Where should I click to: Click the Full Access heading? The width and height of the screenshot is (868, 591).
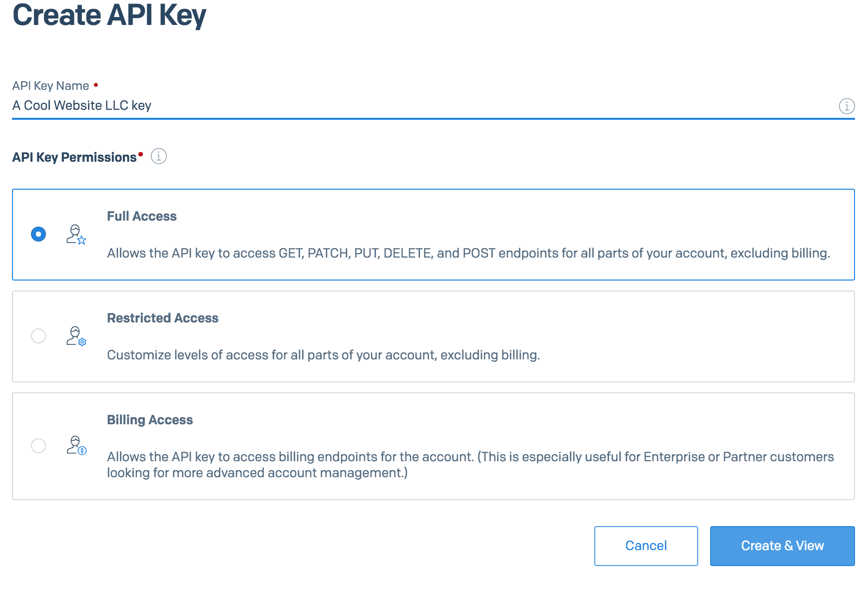(x=142, y=216)
